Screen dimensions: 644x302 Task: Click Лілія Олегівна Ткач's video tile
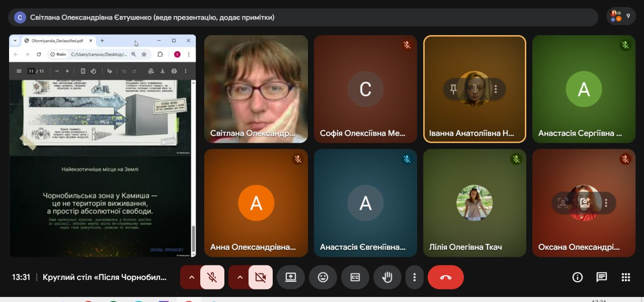(474, 203)
